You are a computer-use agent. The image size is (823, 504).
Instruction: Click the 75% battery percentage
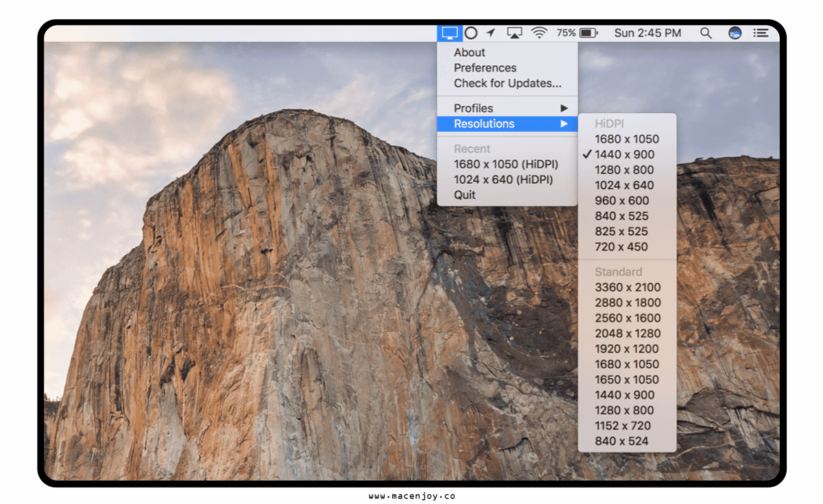[x=566, y=32]
